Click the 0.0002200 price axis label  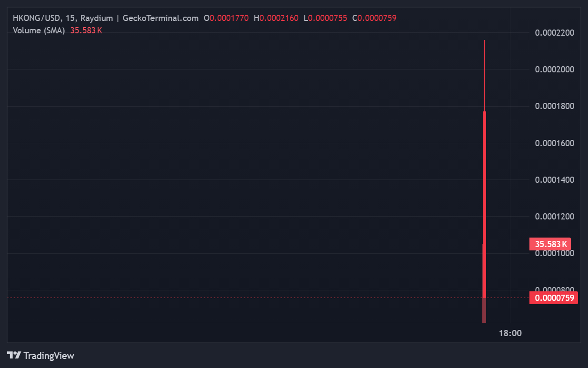tap(554, 33)
